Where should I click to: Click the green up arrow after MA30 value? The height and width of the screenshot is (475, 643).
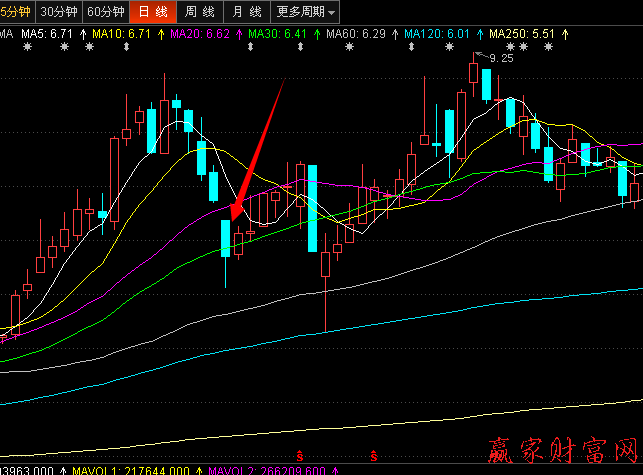[x=317, y=34]
